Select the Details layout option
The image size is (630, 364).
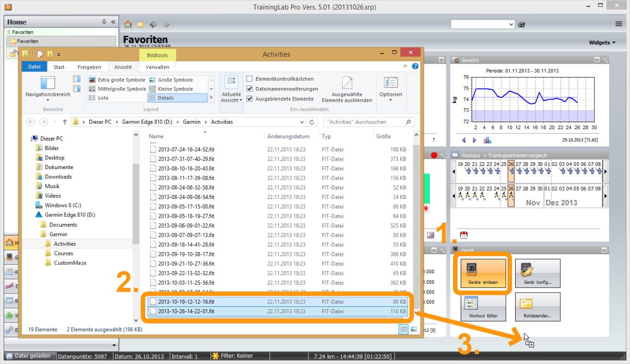pos(177,98)
